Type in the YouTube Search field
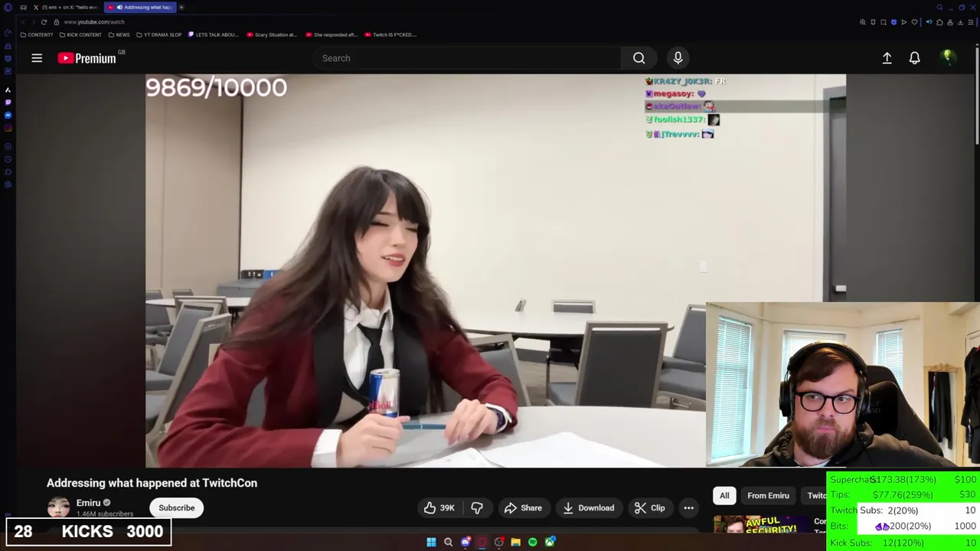Viewport: 980px width, 551px height. click(x=467, y=58)
